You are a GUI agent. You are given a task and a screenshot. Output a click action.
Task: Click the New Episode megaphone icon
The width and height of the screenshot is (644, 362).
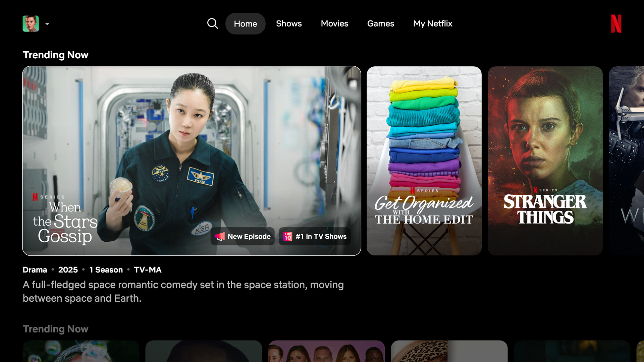220,236
